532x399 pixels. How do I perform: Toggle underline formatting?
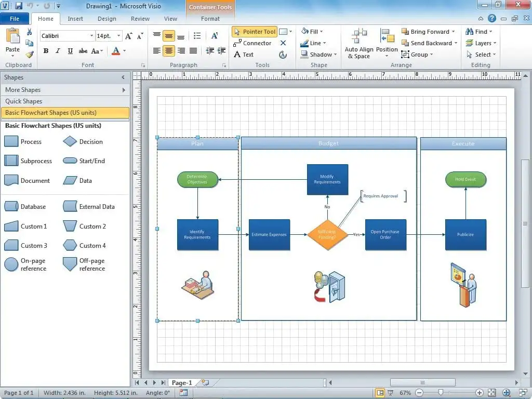pos(69,51)
